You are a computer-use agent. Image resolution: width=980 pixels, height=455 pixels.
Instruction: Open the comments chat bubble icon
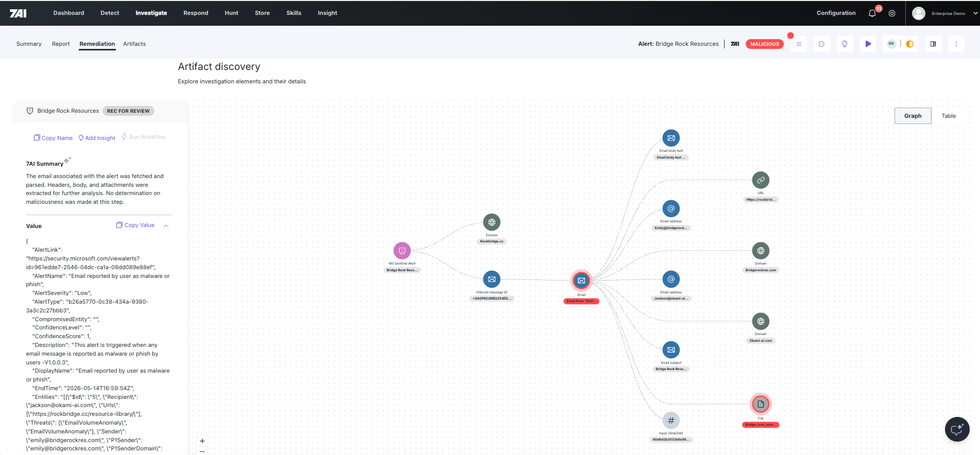[821, 44]
